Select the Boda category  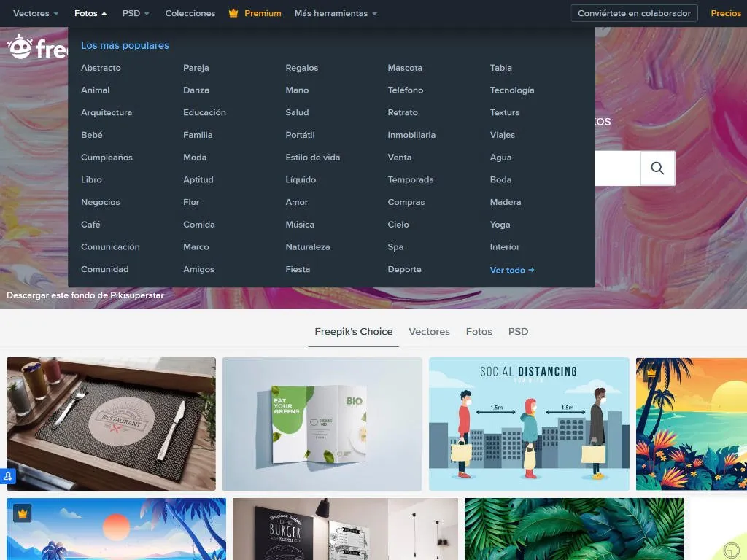tap(500, 179)
